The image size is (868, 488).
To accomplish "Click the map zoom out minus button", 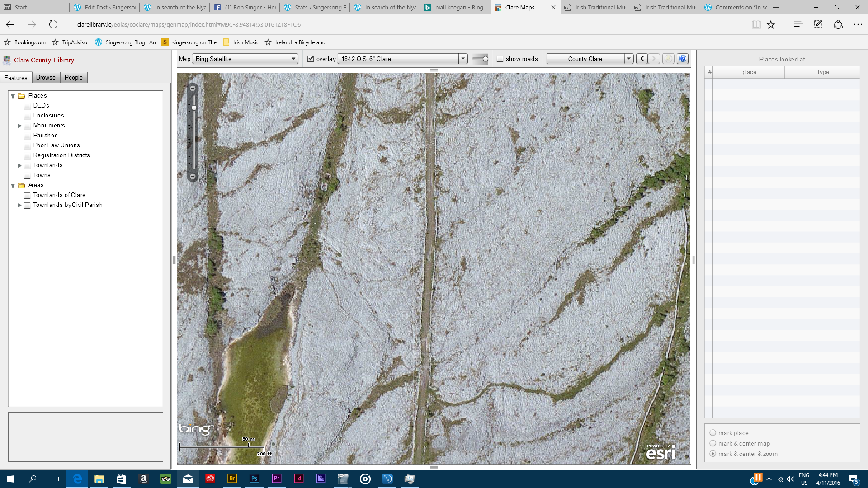I will pyautogui.click(x=193, y=176).
